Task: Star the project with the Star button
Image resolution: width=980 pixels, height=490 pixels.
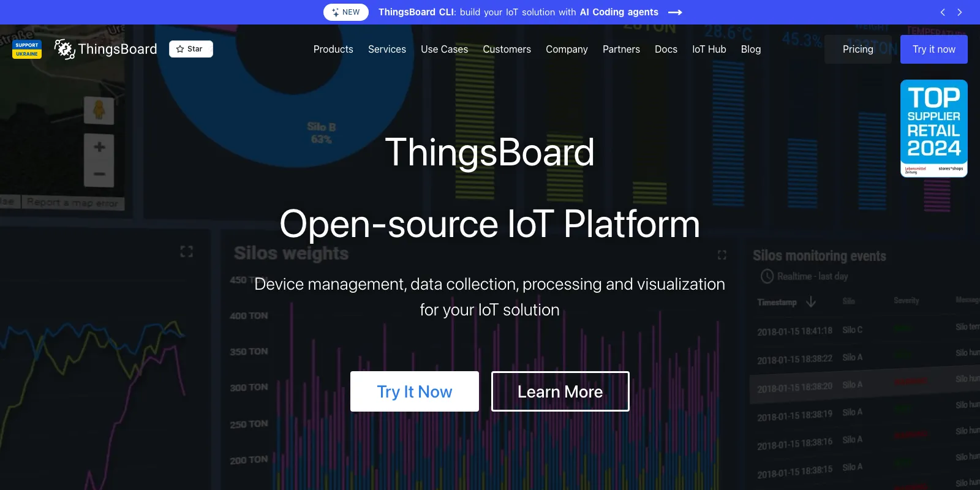Action: pyautogui.click(x=190, y=49)
